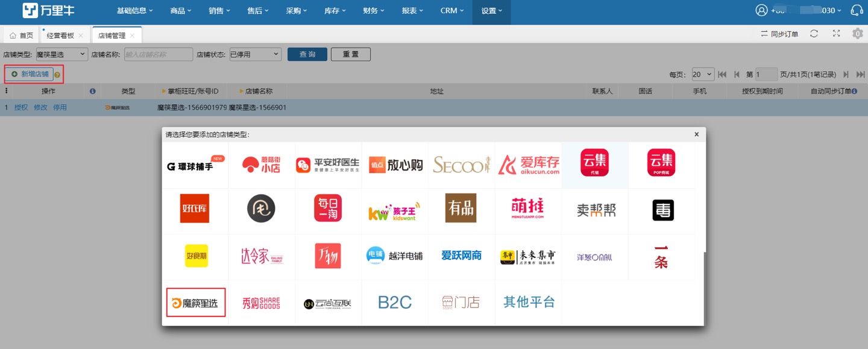The height and width of the screenshot is (349, 868).
Task: Expand the 报表 menu
Action: pyautogui.click(x=412, y=11)
